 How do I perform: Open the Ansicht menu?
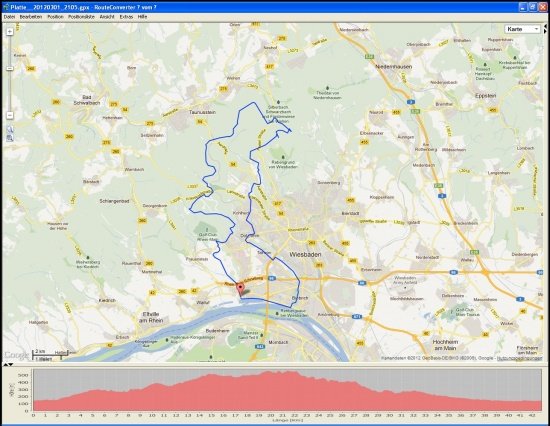coord(107,17)
